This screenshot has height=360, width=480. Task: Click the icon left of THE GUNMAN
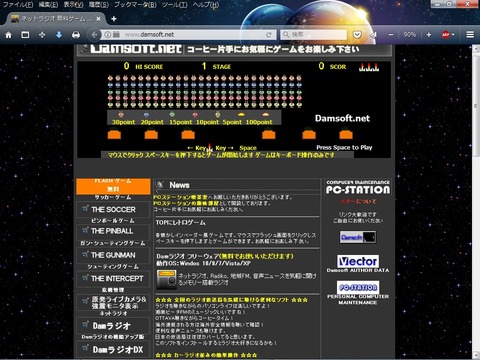coord(85,254)
